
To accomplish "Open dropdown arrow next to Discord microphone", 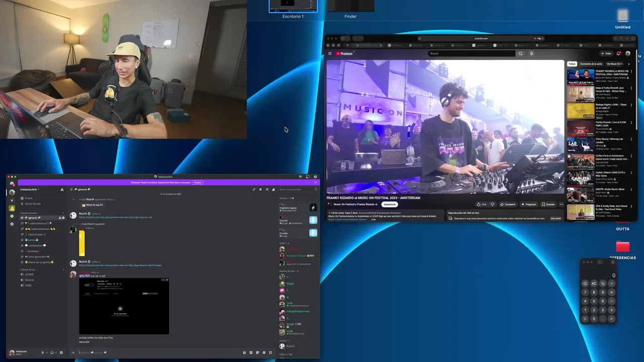I will point(46,352).
